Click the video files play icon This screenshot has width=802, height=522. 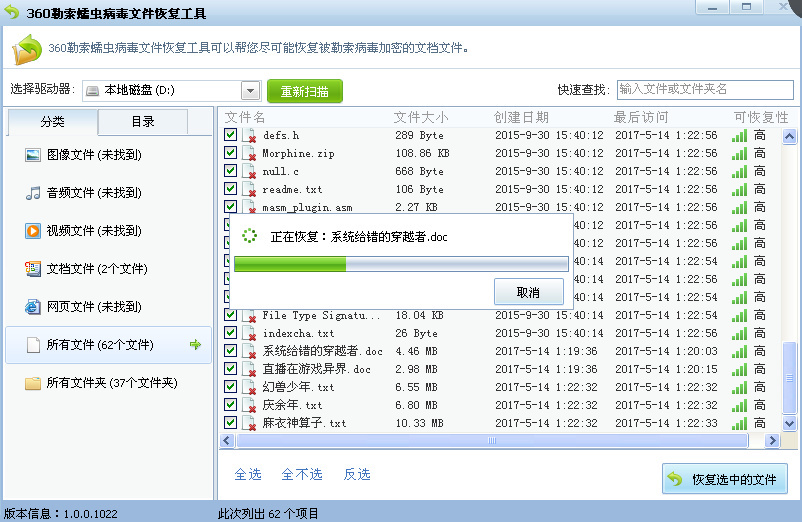click(x=32, y=231)
